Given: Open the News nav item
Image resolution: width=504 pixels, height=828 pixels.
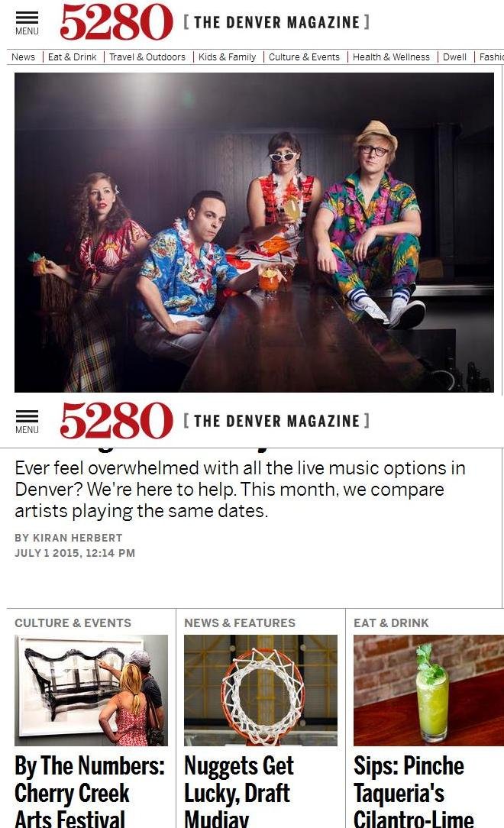Looking at the screenshot, I should (23, 57).
